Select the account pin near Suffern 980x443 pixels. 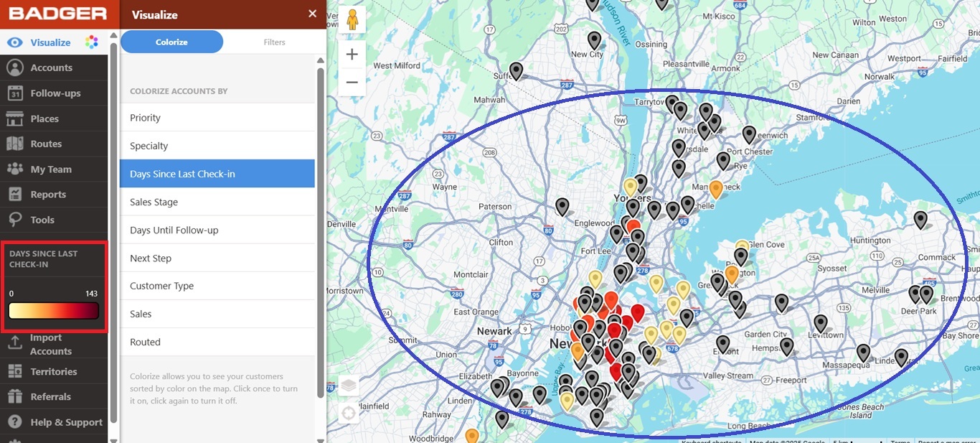516,70
